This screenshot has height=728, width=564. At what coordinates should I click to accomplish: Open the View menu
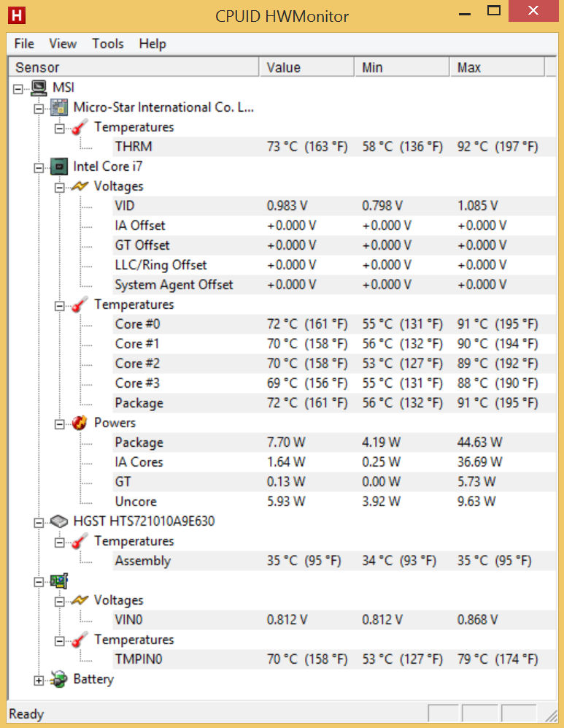tap(63, 44)
